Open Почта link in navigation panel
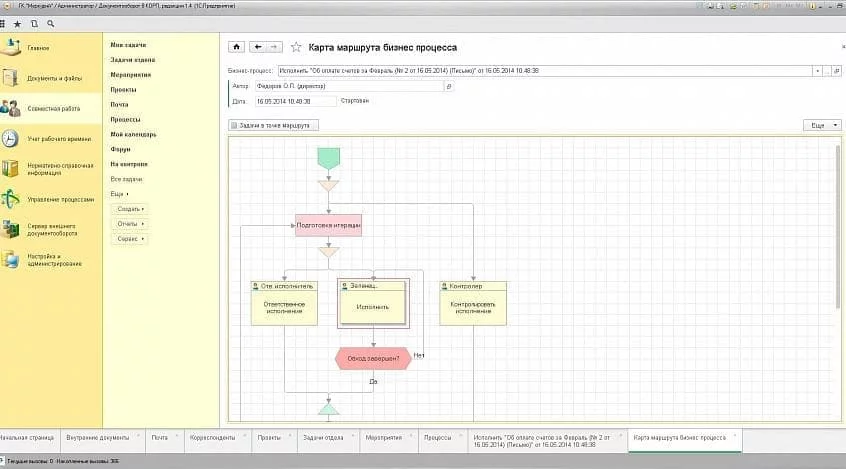The width and height of the screenshot is (846, 469). 119,104
